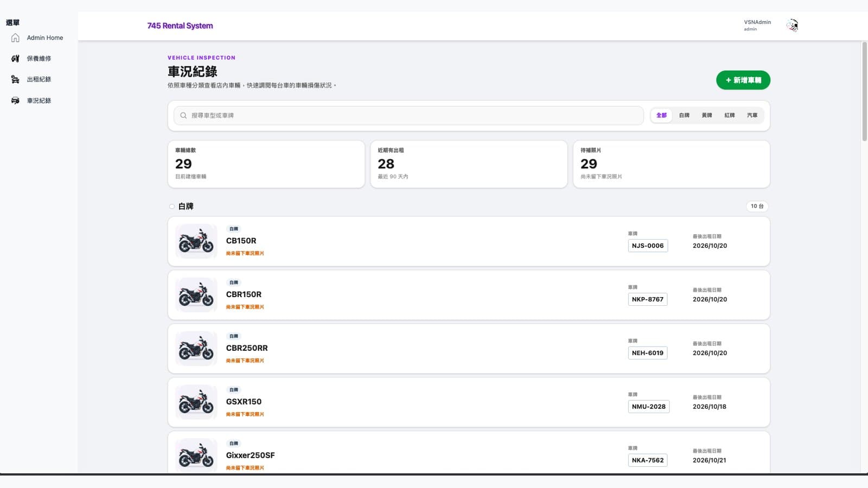Filter vehicles by 紅牌
868x488 pixels.
(x=730, y=115)
